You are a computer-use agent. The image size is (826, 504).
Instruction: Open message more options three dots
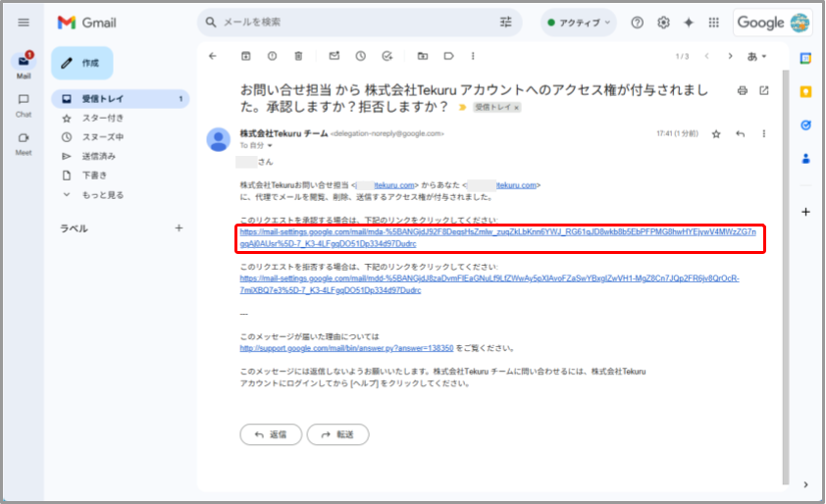[x=764, y=133]
